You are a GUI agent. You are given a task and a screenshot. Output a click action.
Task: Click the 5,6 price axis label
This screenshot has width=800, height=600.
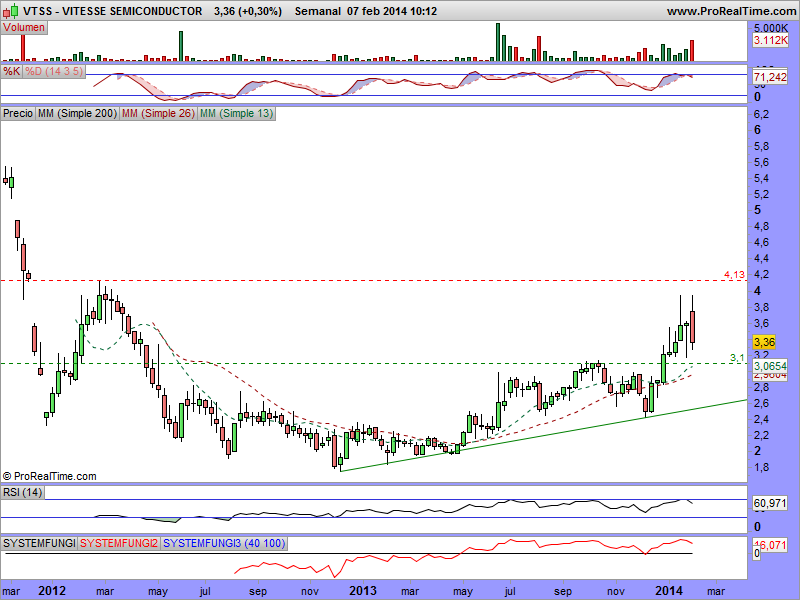[761, 162]
